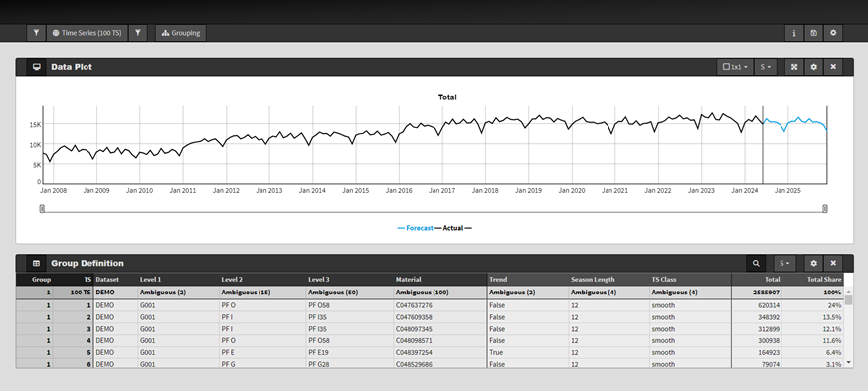Click the table scrollbar down arrow

coord(848,364)
